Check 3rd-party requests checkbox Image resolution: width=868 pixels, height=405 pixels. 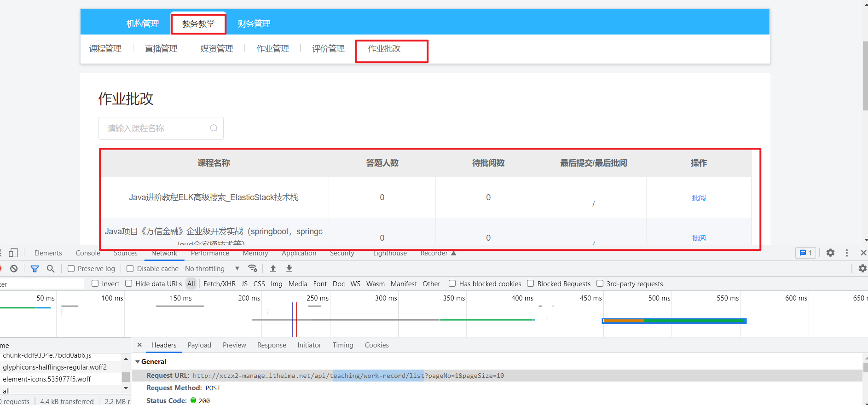click(600, 283)
